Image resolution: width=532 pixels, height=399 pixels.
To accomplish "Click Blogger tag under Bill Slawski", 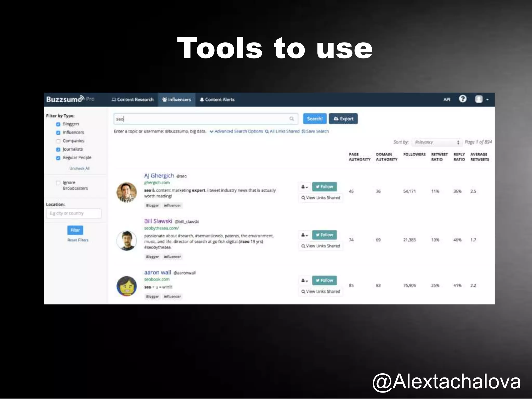I will [x=152, y=257].
